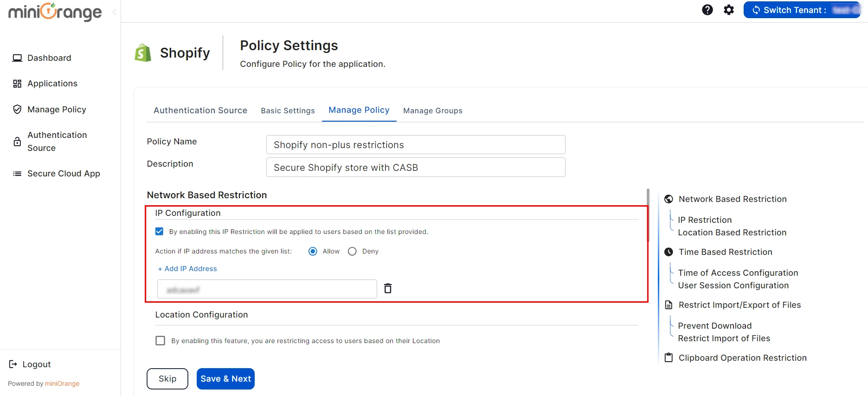Screen dimensions: 868x396
Task: Click the Policy Name input field
Action: 416,145
